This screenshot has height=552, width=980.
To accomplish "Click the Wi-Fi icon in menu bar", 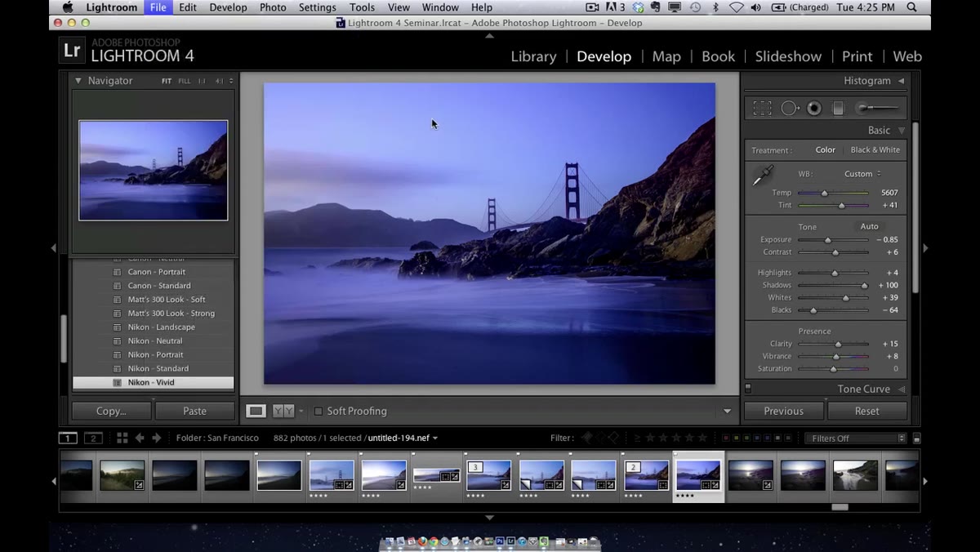I will point(737,7).
